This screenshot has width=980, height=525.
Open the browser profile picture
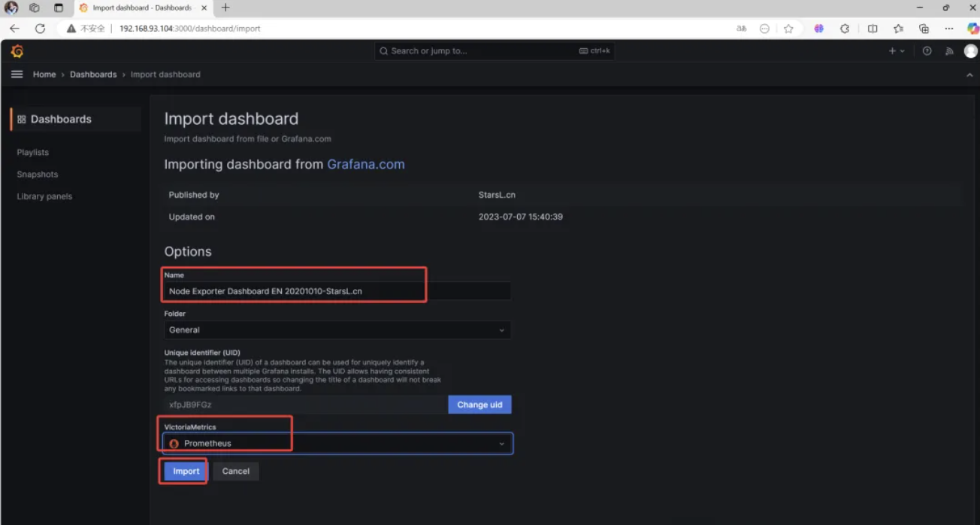11,8
